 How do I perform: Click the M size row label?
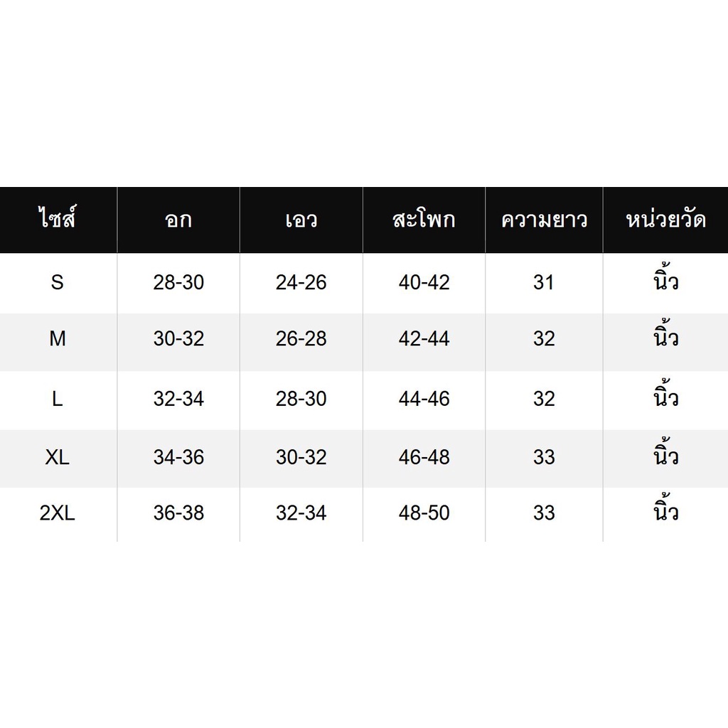click(x=57, y=338)
